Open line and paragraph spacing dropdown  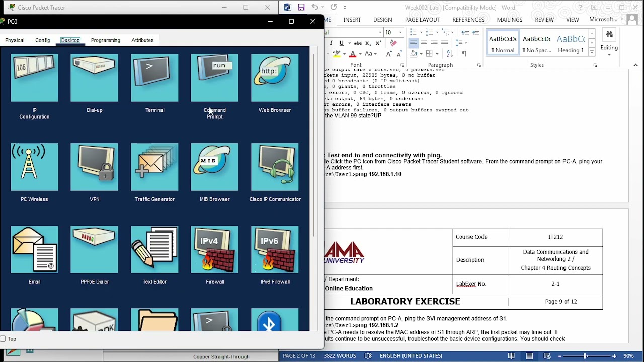pyautogui.click(x=461, y=43)
